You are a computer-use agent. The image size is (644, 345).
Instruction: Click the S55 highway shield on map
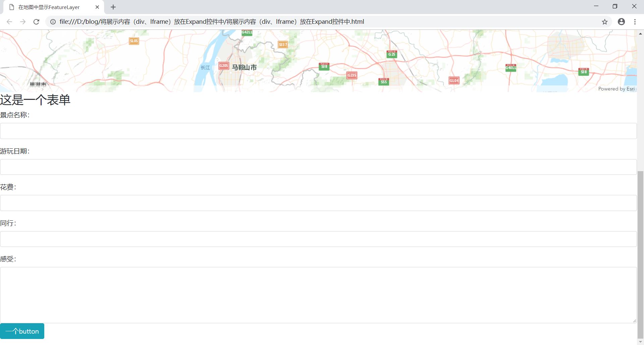pyautogui.click(x=384, y=81)
